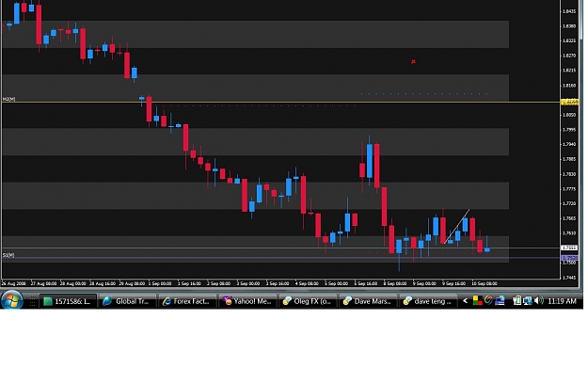Click the white current price tag 1.7559

coord(569,248)
